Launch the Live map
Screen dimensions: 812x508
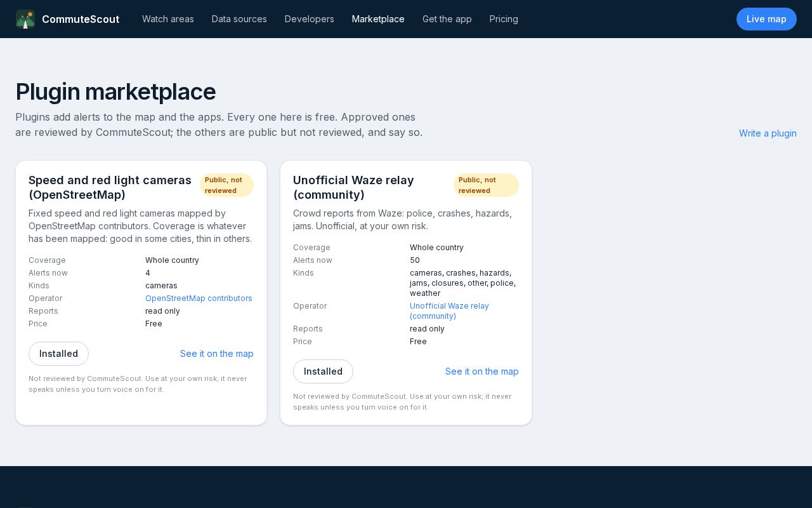tap(766, 19)
